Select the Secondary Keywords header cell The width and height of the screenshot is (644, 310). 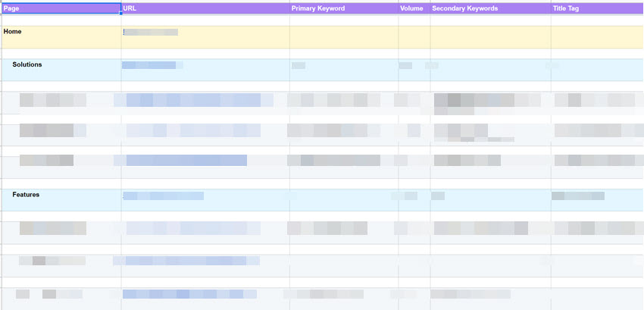pos(490,8)
